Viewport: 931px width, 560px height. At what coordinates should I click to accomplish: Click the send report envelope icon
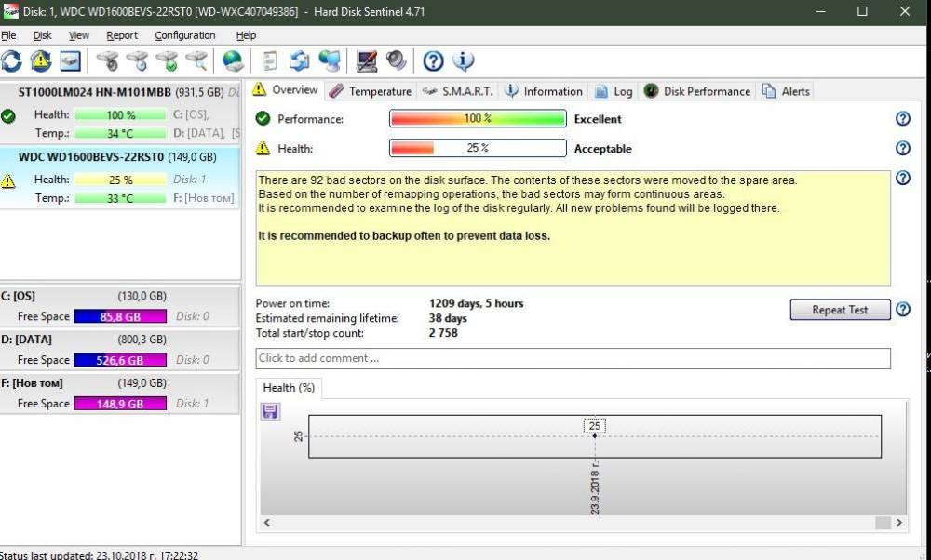[x=300, y=61]
